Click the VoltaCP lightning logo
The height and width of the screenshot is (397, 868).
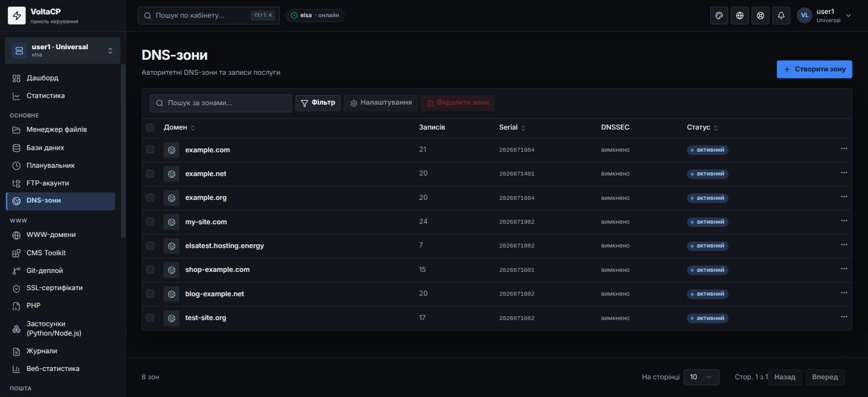point(17,16)
